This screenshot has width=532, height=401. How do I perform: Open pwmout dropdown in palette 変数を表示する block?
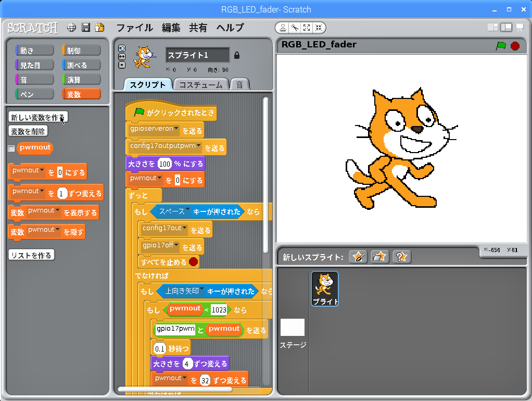pyautogui.click(x=57, y=210)
